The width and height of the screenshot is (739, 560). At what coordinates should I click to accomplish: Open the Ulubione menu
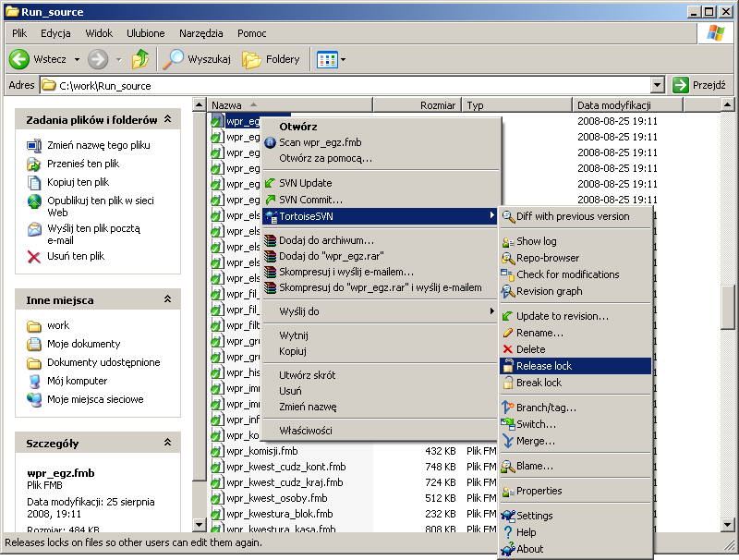point(146,33)
